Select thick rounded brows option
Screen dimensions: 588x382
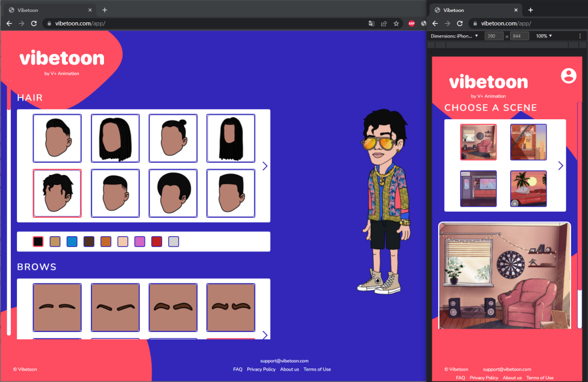173,307
